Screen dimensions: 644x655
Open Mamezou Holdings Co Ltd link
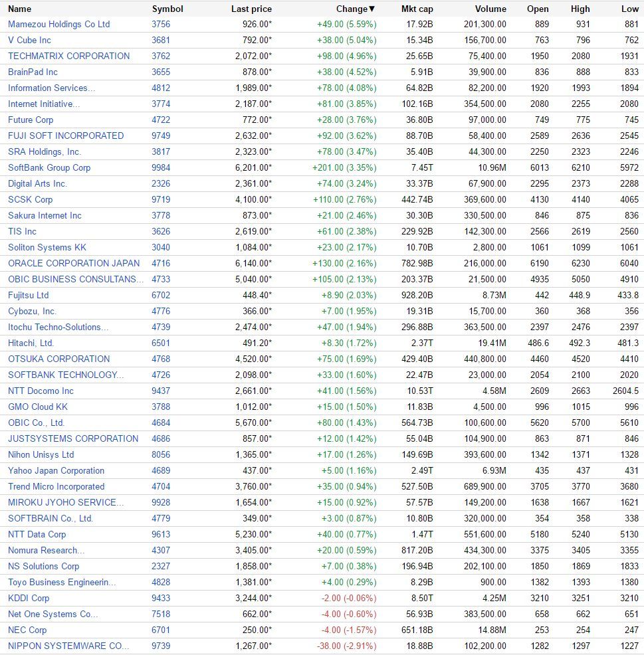point(59,24)
